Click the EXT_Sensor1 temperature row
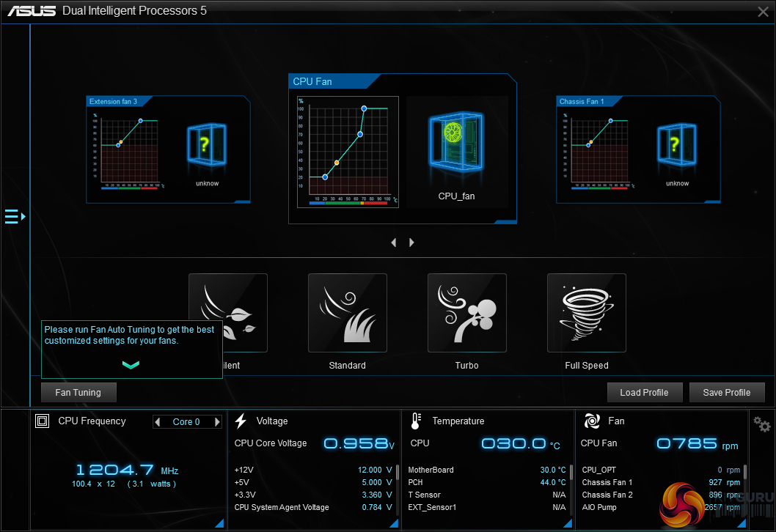The image size is (776, 532). (x=487, y=507)
